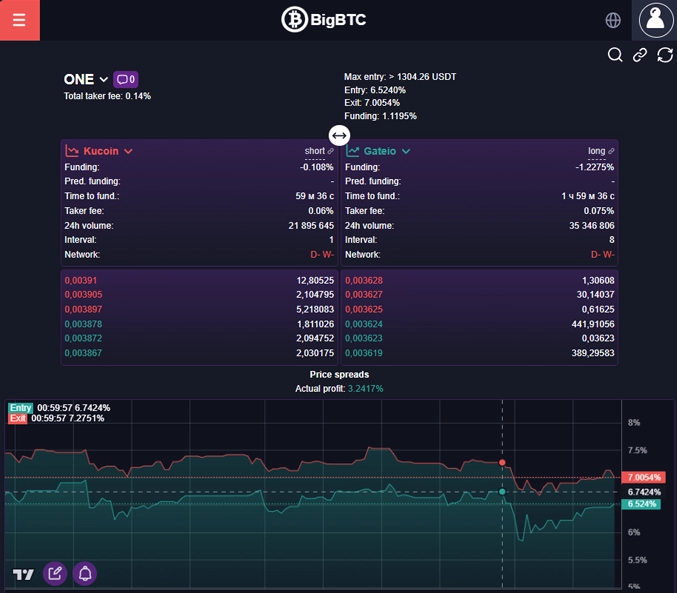Viewport: 677px width, 593px height.
Task: Select Kucoin ask price 0,003897
Action: point(83,309)
